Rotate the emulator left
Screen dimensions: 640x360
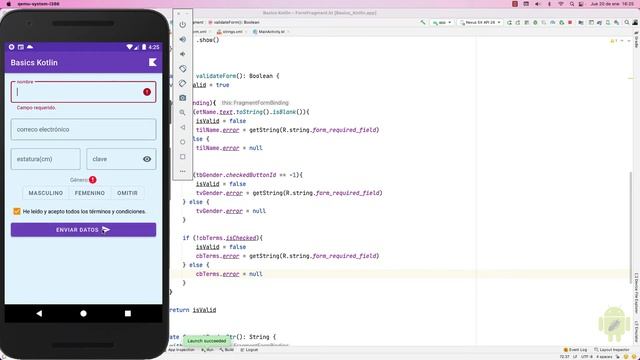pos(182,69)
